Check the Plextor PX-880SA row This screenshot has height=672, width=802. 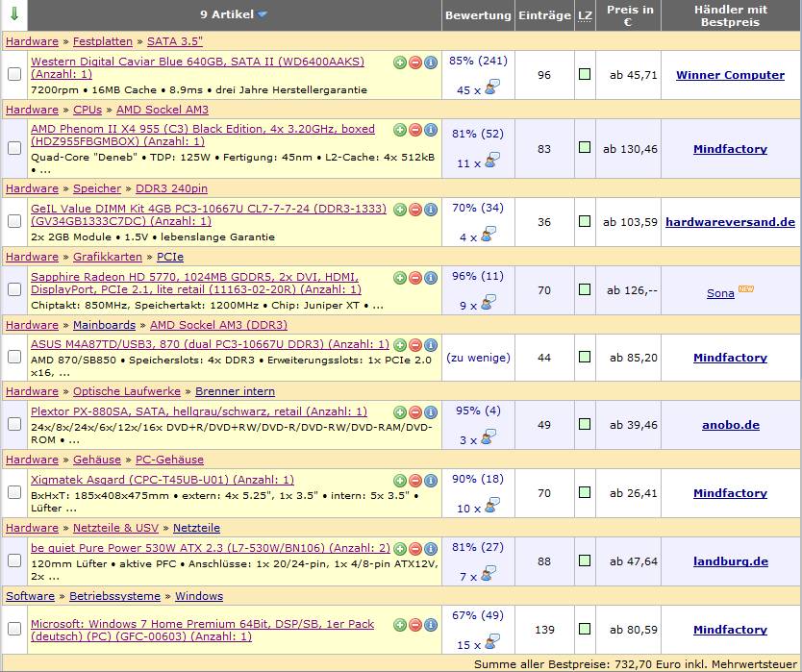[x=14, y=425]
